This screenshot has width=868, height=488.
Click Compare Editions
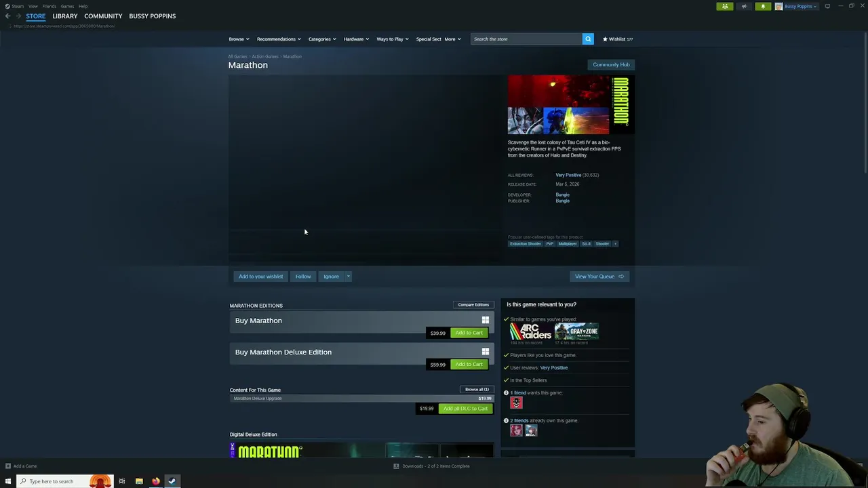(x=473, y=304)
